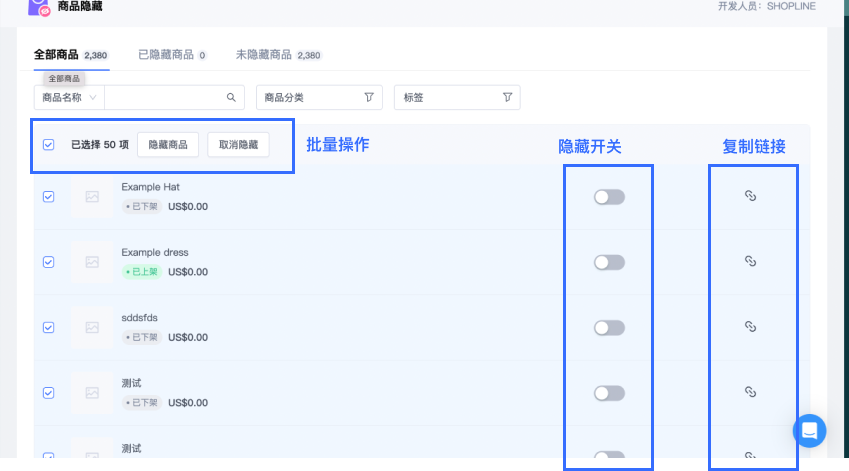Viewport: 849px width, 471px height.
Task: Toggle hide switch for Example Hat
Action: pos(609,197)
